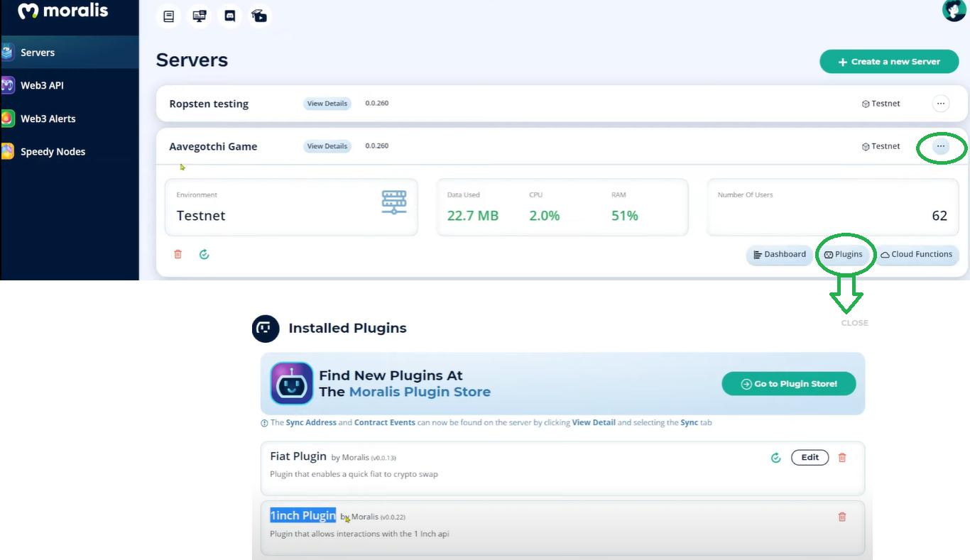Delete the Aavegotchi Game server via trash icon

(x=178, y=254)
